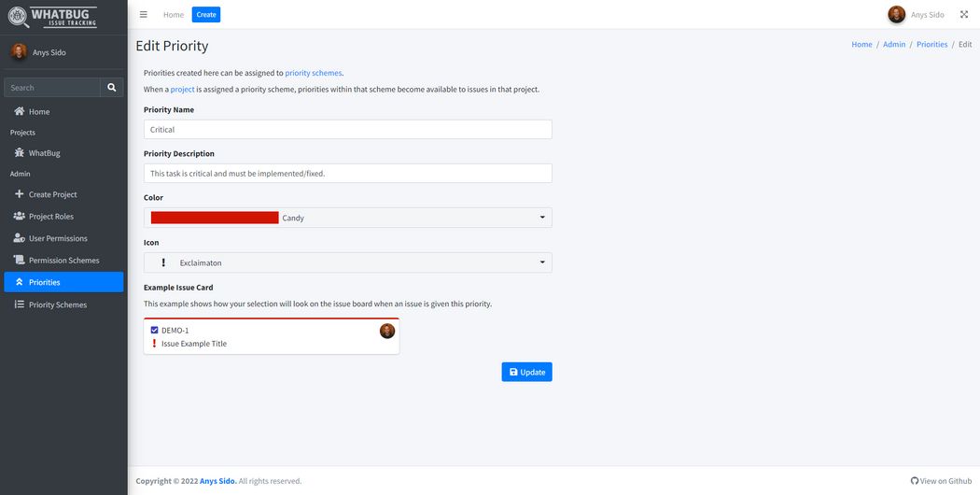Click the Priority Schemes list icon
The image size is (980, 495).
20,304
